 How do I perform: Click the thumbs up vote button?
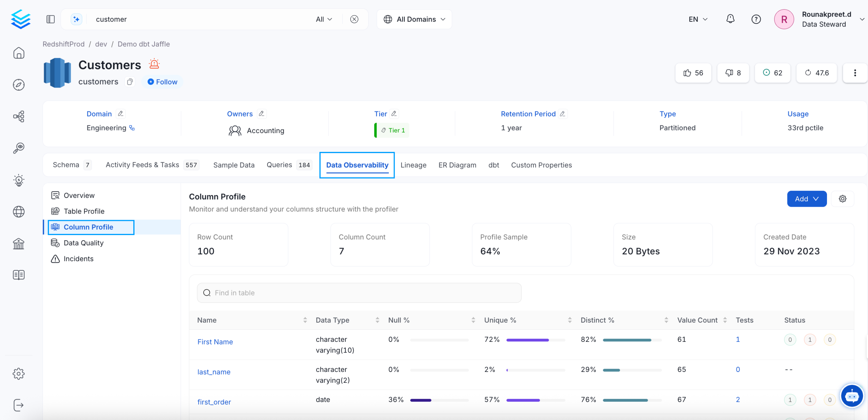coord(693,73)
